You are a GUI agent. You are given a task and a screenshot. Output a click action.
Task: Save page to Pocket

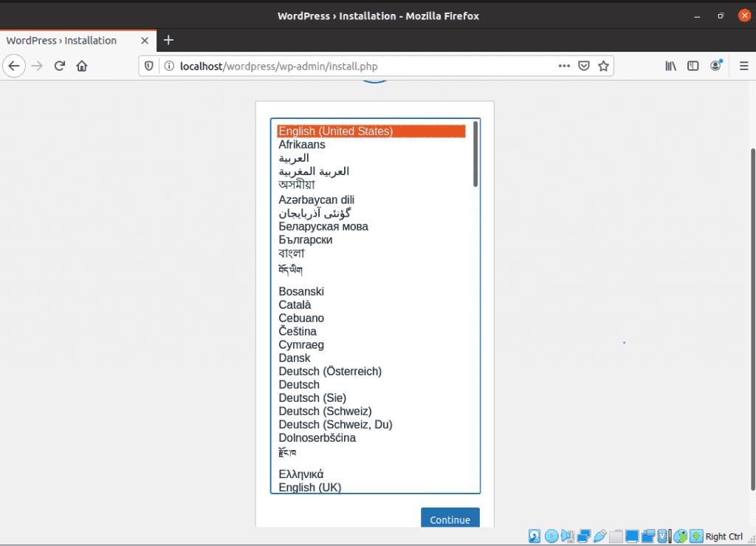click(583, 66)
